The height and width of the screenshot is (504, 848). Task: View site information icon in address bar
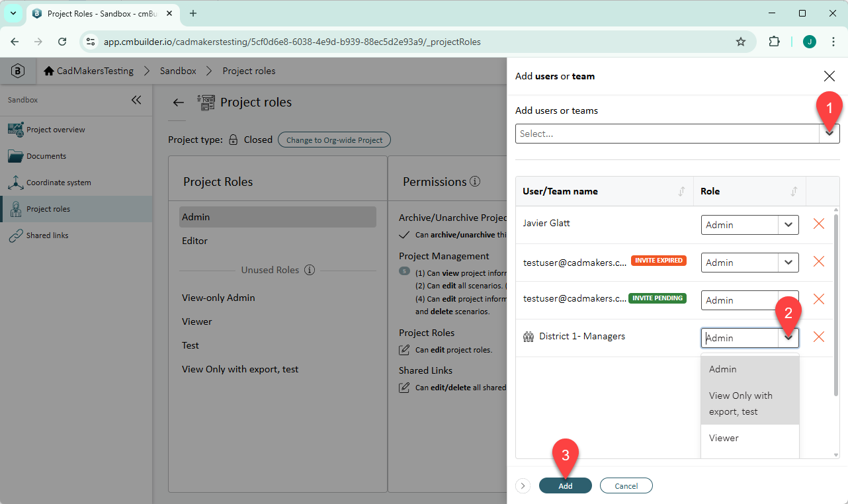[91, 42]
